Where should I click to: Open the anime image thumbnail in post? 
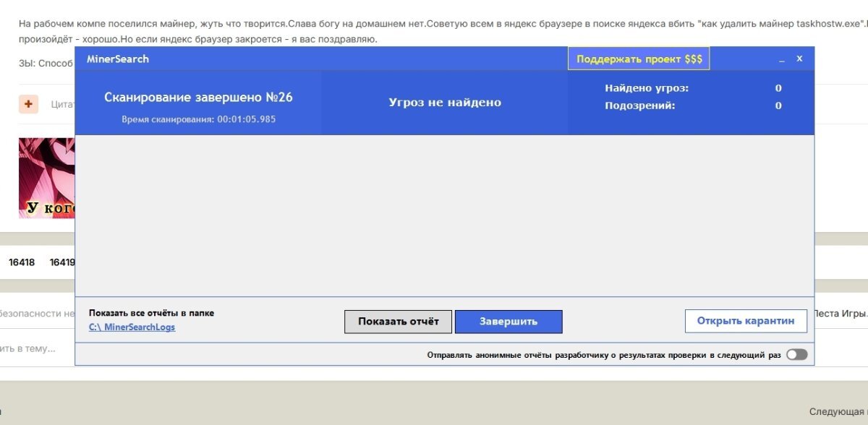pos(46,179)
